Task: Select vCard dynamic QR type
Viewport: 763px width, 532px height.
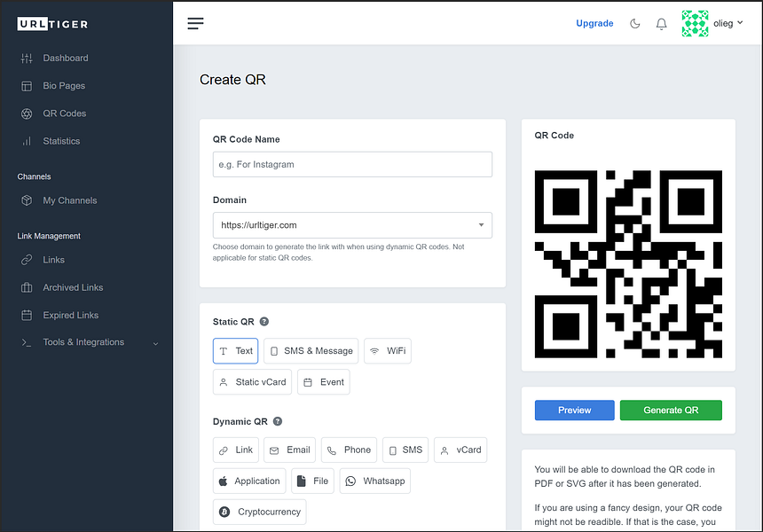Action: click(x=460, y=450)
